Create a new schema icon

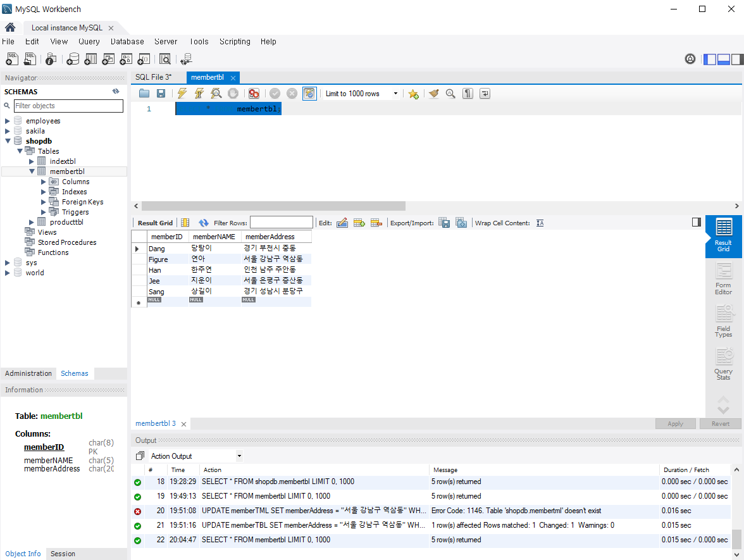(x=73, y=59)
